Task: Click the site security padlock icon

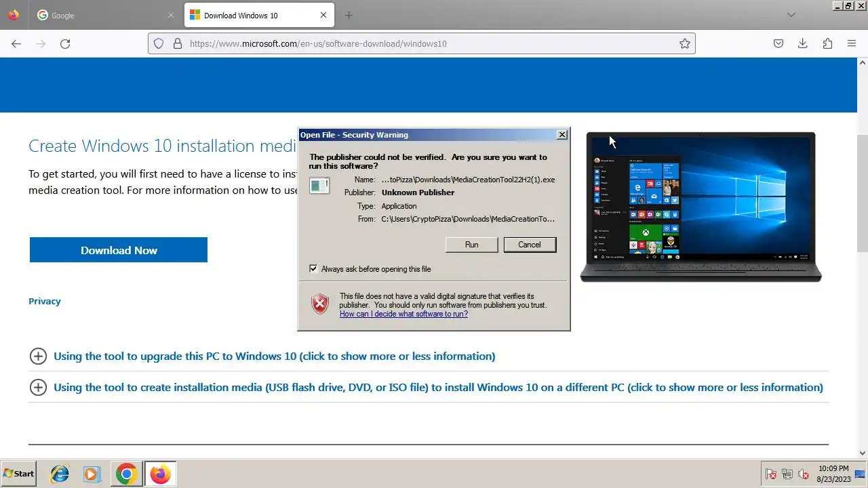Action: point(178,43)
